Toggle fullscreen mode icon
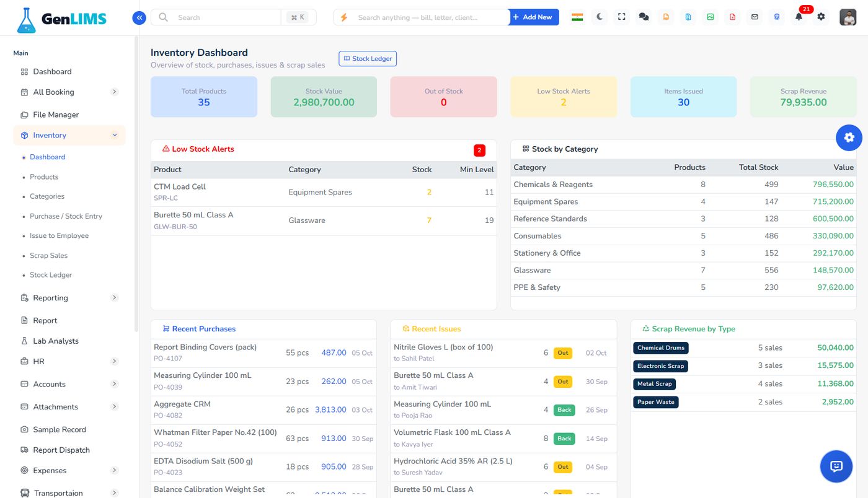 (622, 17)
